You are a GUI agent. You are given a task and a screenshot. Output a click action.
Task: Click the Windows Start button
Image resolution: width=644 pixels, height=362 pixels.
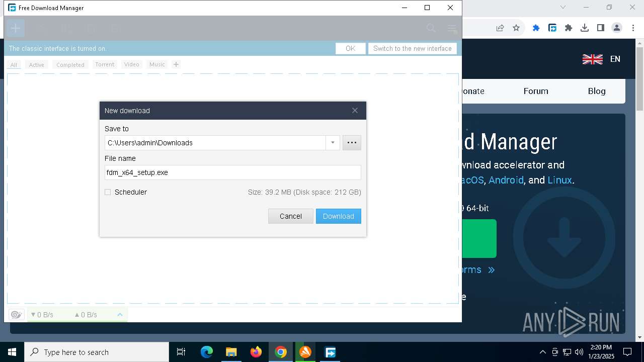[12, 352]
